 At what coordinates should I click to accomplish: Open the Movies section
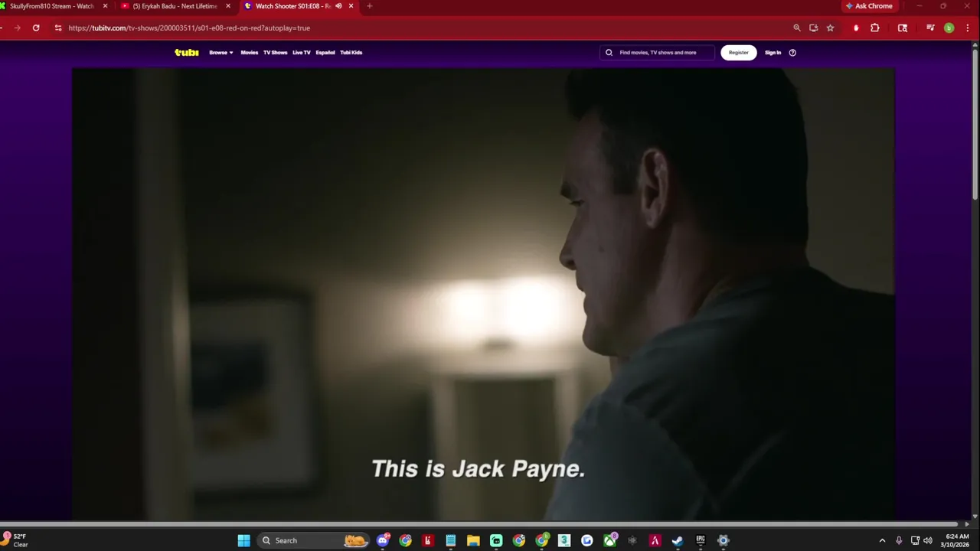[x=250, y=53]
